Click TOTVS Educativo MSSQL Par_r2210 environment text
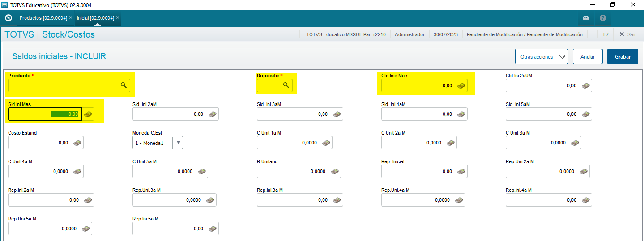 point(346,34)
